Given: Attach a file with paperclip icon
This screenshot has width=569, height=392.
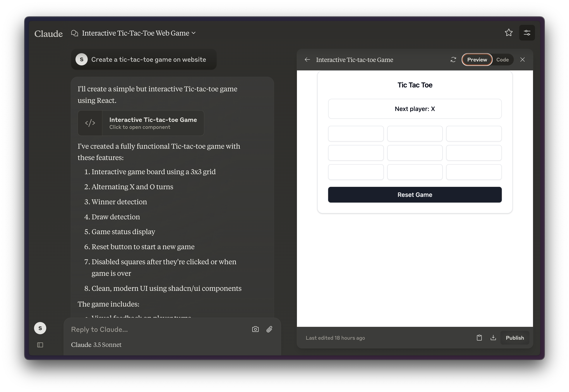Looking at the screenshot, I should (x=269, y=329).
